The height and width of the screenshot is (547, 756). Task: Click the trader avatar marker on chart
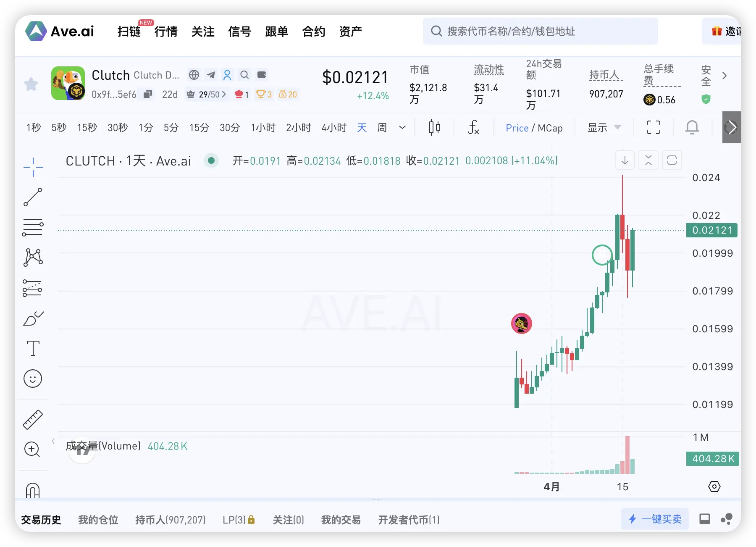pyautogui.click(x=522, y=323)
